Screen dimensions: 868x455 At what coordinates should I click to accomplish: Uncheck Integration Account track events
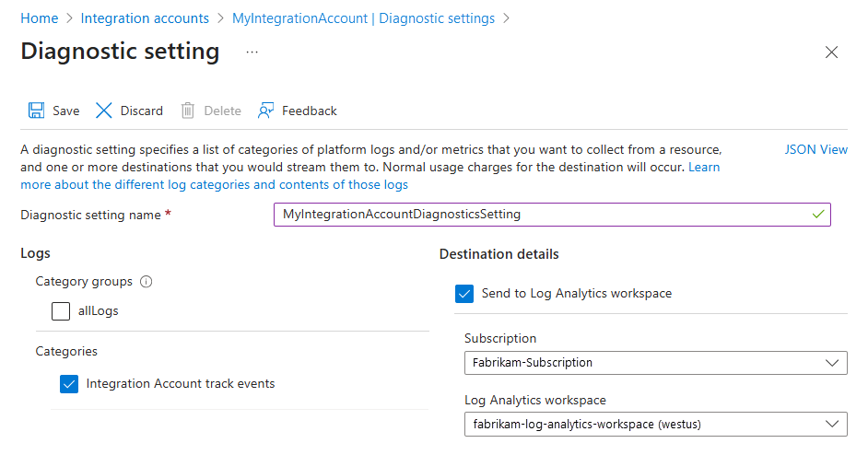(68, 384)
